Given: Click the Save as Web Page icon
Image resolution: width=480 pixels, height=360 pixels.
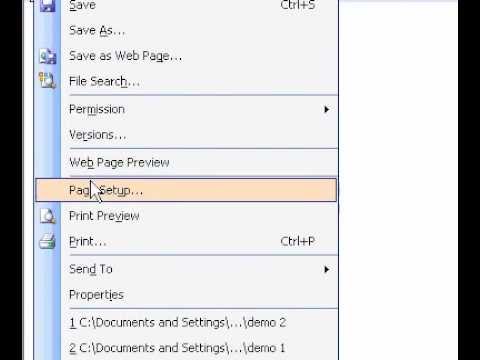Looking at the screenshot, I should point(47,56).
